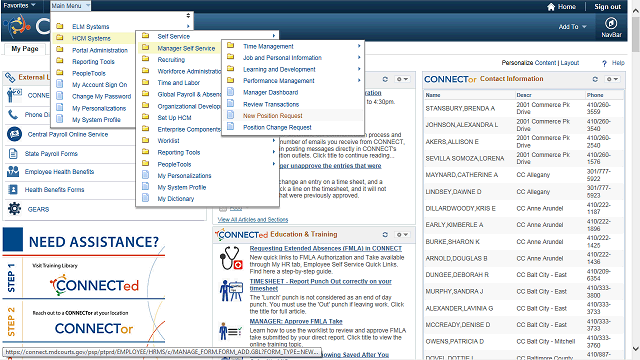640x360 pixels.
Task: Click the ELM Systems folder icon
Action: (60, 26)
